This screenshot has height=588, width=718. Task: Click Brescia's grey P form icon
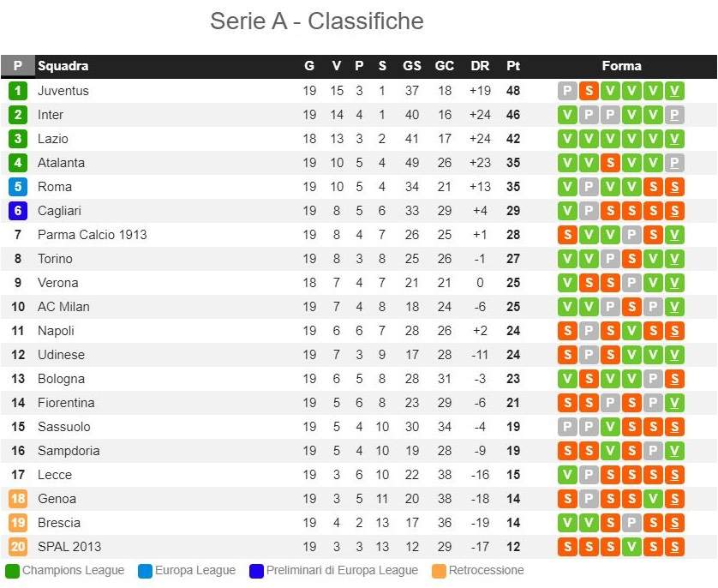coord(631,523)
